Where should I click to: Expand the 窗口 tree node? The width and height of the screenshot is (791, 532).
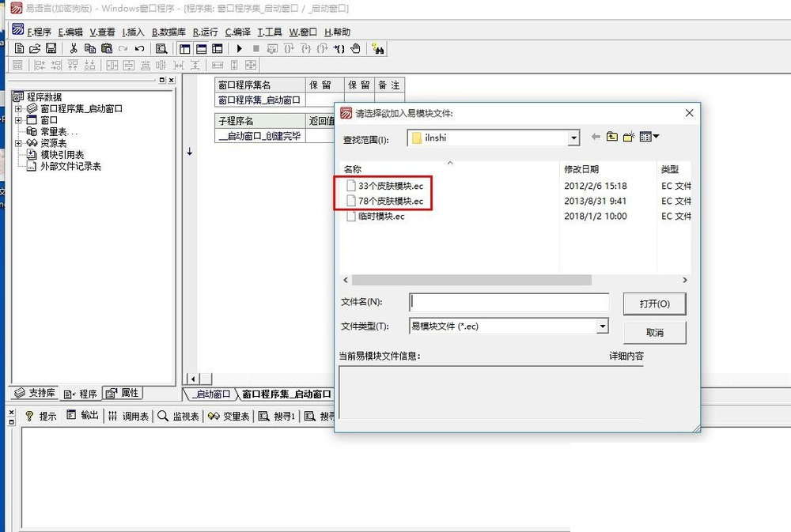click(x=18, y=120)
